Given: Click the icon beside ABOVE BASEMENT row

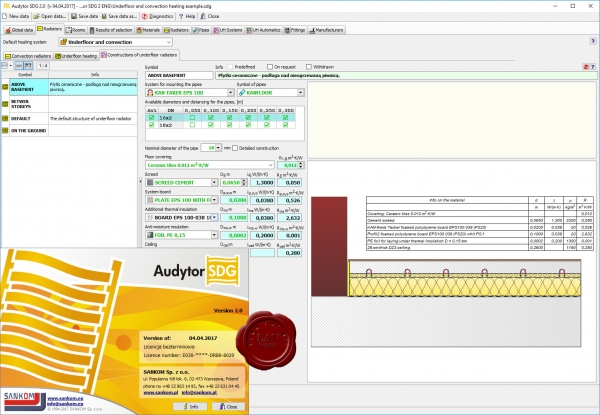Looking at the screenshot, I should (5, 87).
